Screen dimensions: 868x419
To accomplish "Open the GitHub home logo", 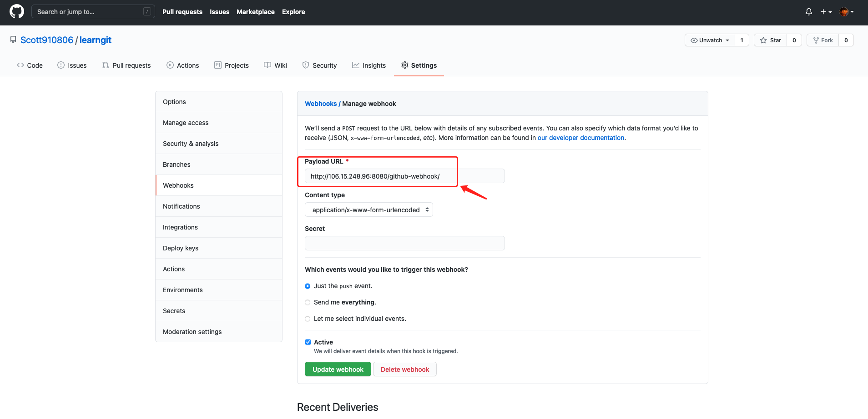I will click(17, 11).
